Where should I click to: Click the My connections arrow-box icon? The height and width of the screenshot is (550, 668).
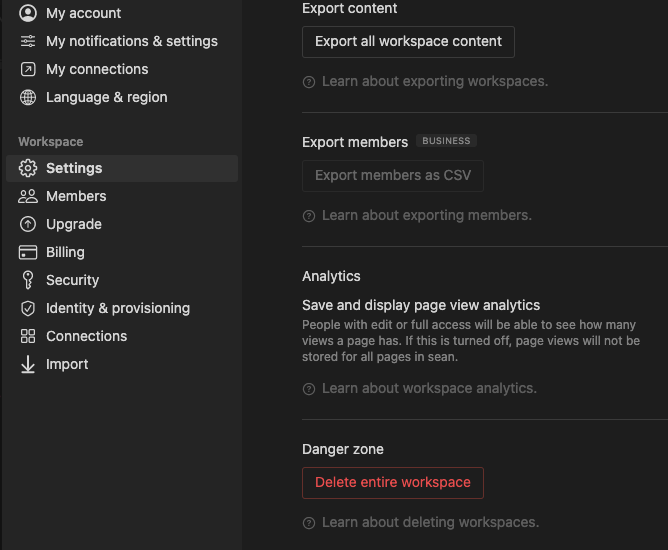tap(28, 69)
